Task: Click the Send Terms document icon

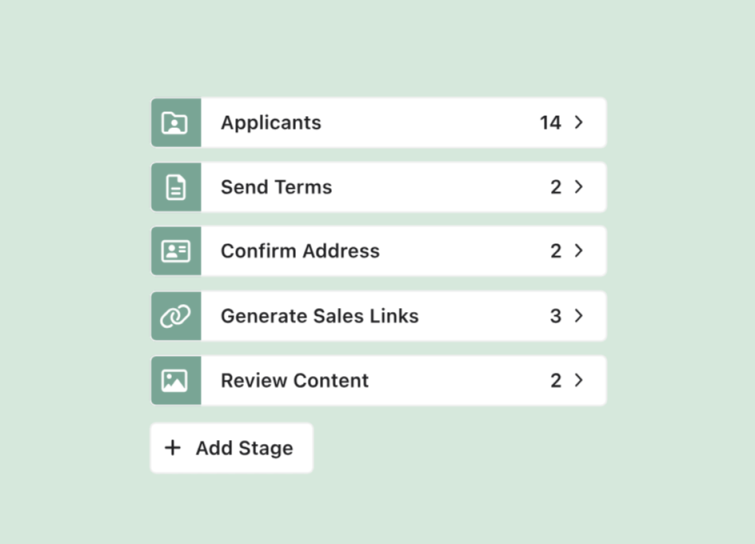Action: [x=175, y=187]
